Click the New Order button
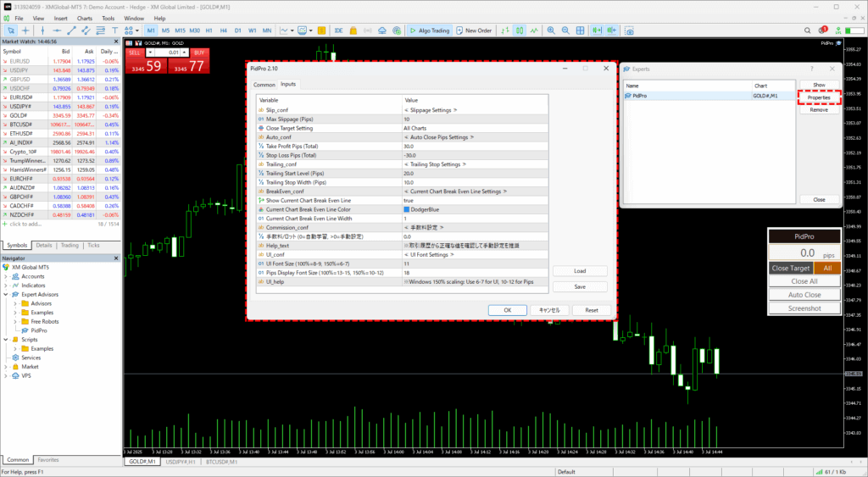868x477 pixels. click(x=474, y=31)
